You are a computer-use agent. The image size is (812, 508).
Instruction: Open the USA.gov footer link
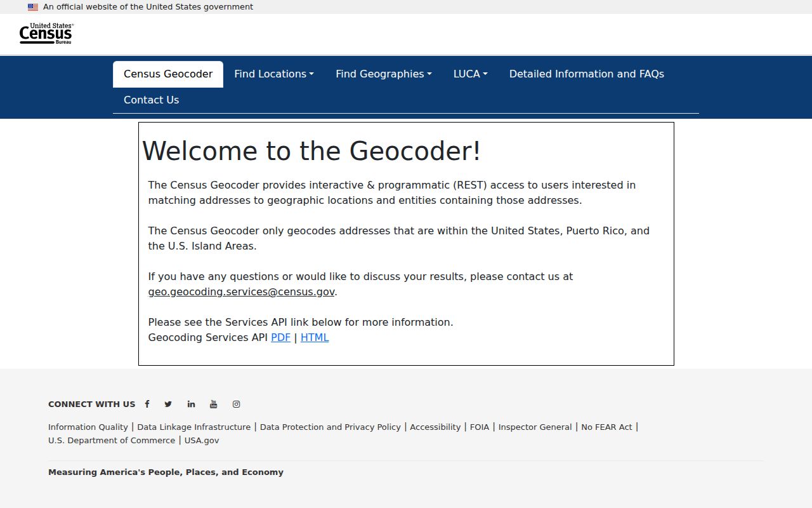pyautogui.click(x=202, y=440)
